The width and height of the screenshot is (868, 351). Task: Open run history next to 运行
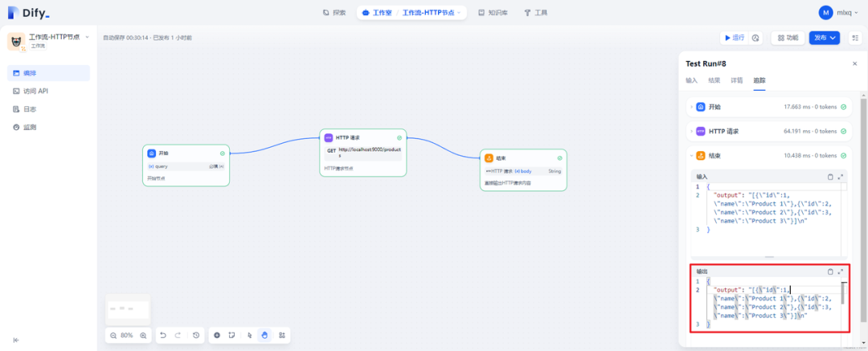click(x=755, y=38)
